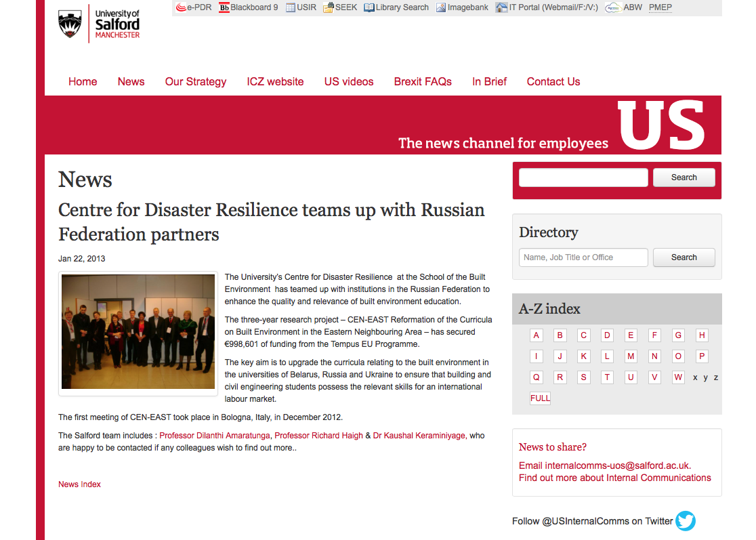756x540 pixels.
Task: Open the IT Portal house icon
Action: click(x=501, y=7)
